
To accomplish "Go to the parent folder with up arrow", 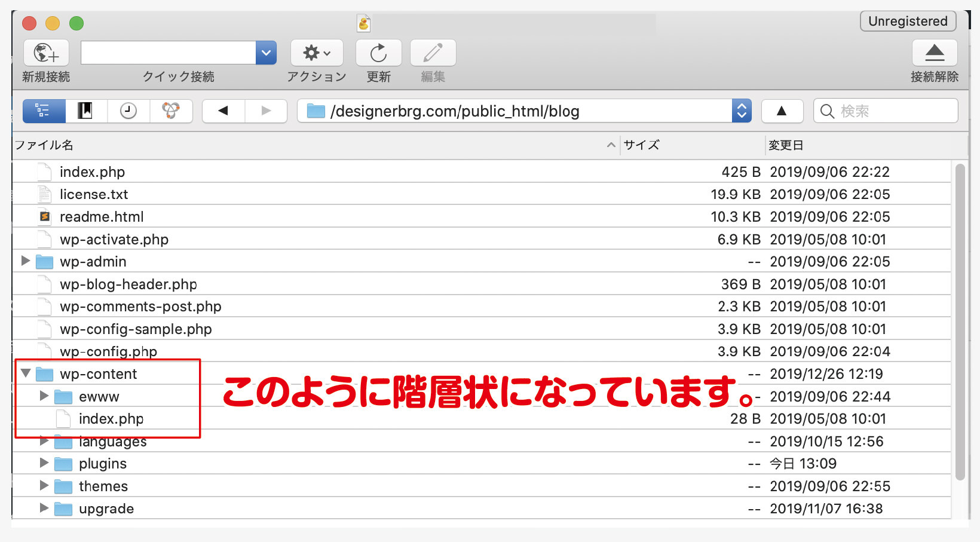I will click(781, 111).
